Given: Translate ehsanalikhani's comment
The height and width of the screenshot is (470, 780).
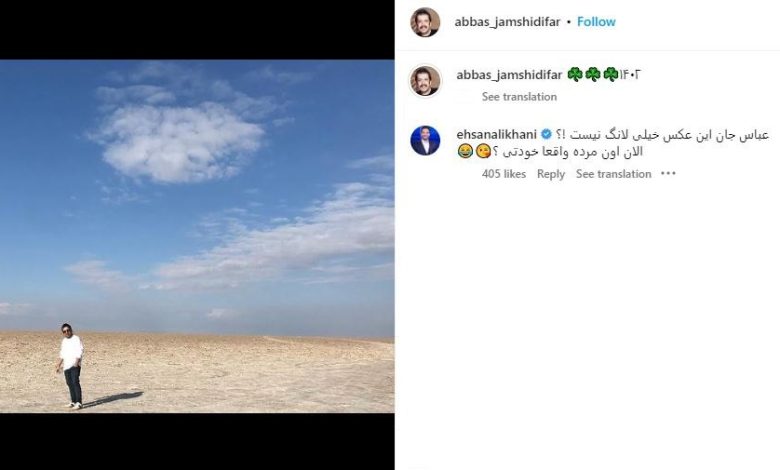Looking at the screenshot, I should pos(613,174).
